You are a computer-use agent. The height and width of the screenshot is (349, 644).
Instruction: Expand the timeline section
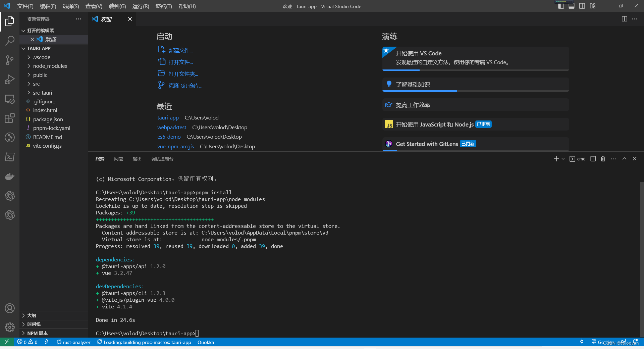pos(54,324)
